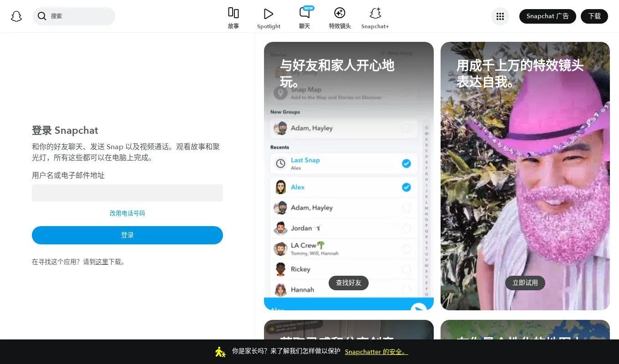Toggle the checkmark next to Last Snap
This screenshot has width=619, height=364.
coord(406,163)
